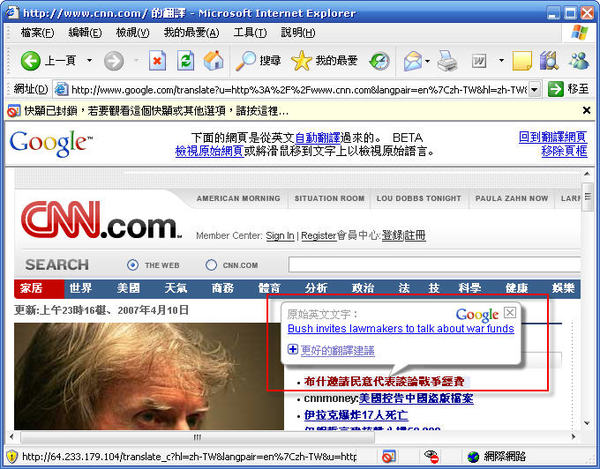Select the 家居 navigation tab
Image resolution: width=600 pixels, height=469 pixels.
(39, 289)
